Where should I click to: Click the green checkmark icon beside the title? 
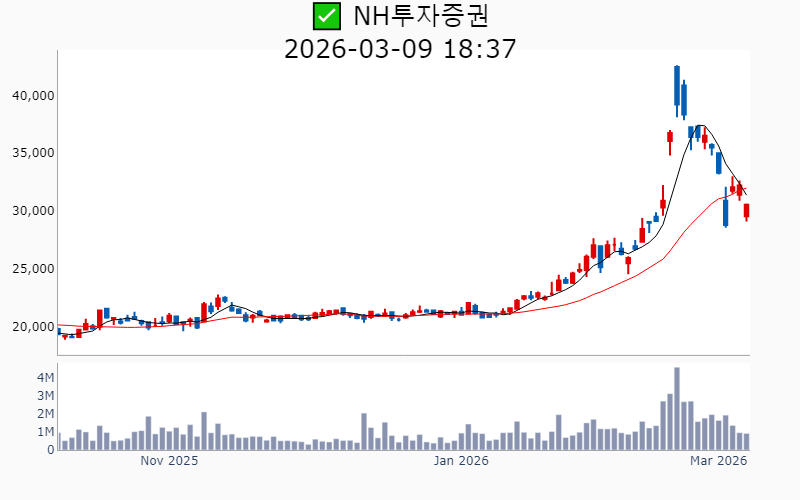click(326, 16)
